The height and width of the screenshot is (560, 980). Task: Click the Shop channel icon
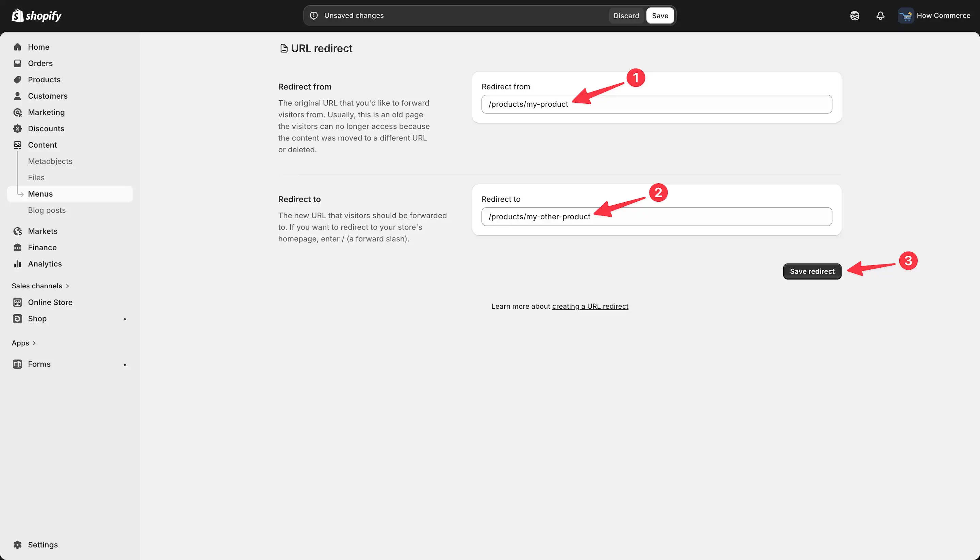[17, 319]
